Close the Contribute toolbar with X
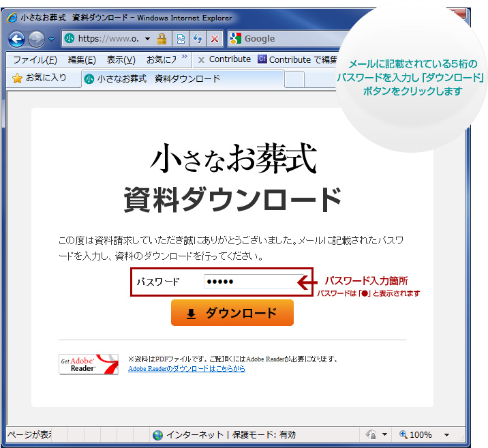The image size is (488, 448). (x=201, y=60)
